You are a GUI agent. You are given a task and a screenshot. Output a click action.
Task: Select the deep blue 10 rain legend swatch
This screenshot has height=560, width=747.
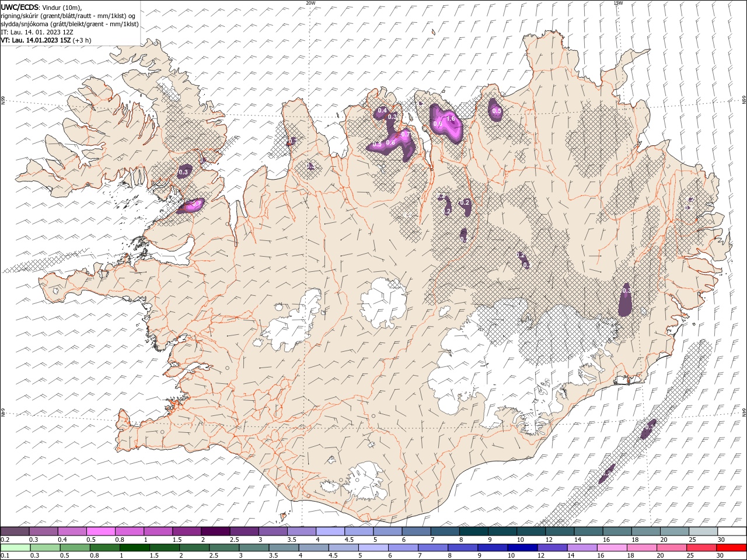(522, 548)
